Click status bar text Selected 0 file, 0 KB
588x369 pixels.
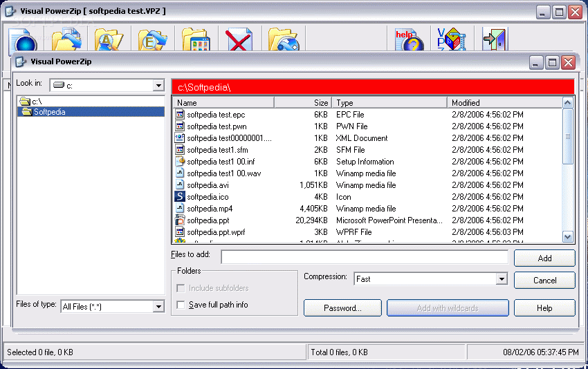click(40, 352)
